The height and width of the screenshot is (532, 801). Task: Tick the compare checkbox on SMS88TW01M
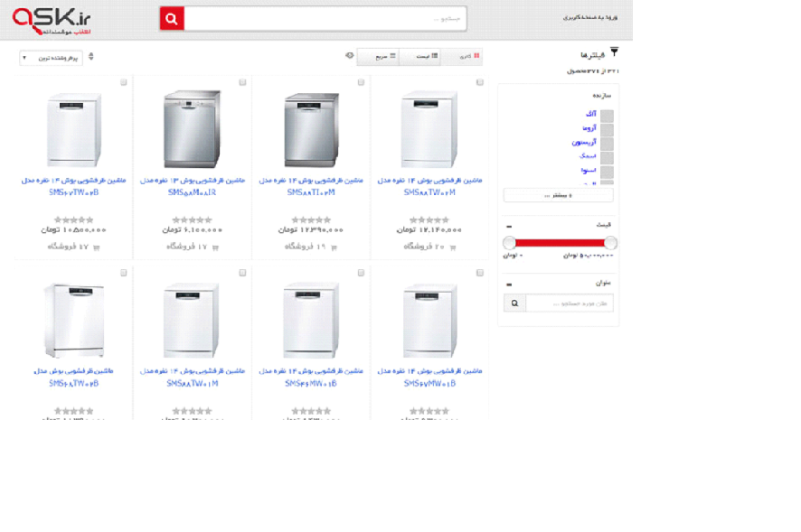242,273
